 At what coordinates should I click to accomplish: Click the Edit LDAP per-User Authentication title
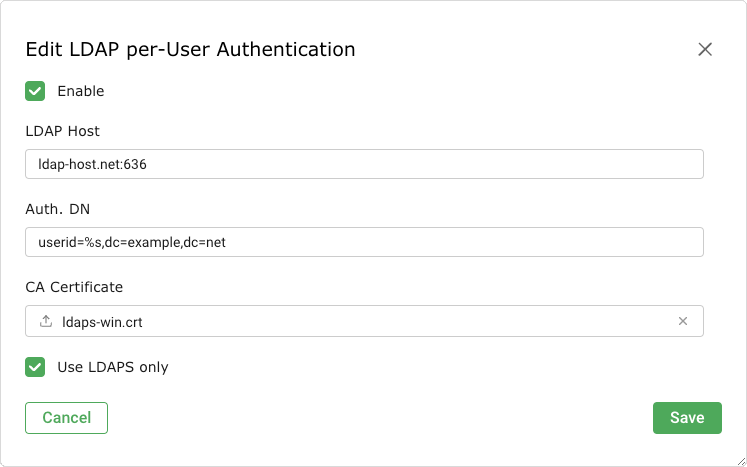pyautogui.click(x=190, y=49)
